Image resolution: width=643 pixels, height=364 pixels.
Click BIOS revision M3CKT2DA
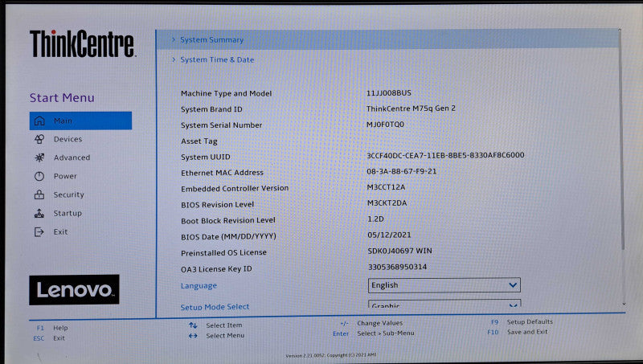(x=387, y=203)
